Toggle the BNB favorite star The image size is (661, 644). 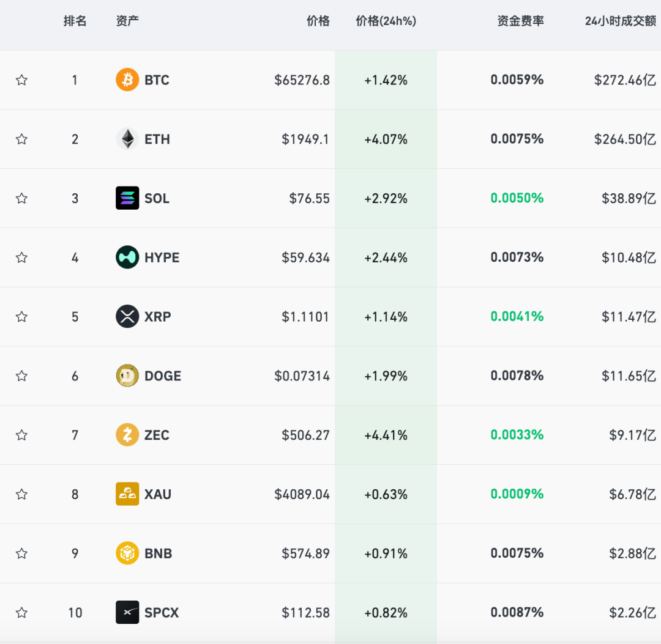click(21, 553)
